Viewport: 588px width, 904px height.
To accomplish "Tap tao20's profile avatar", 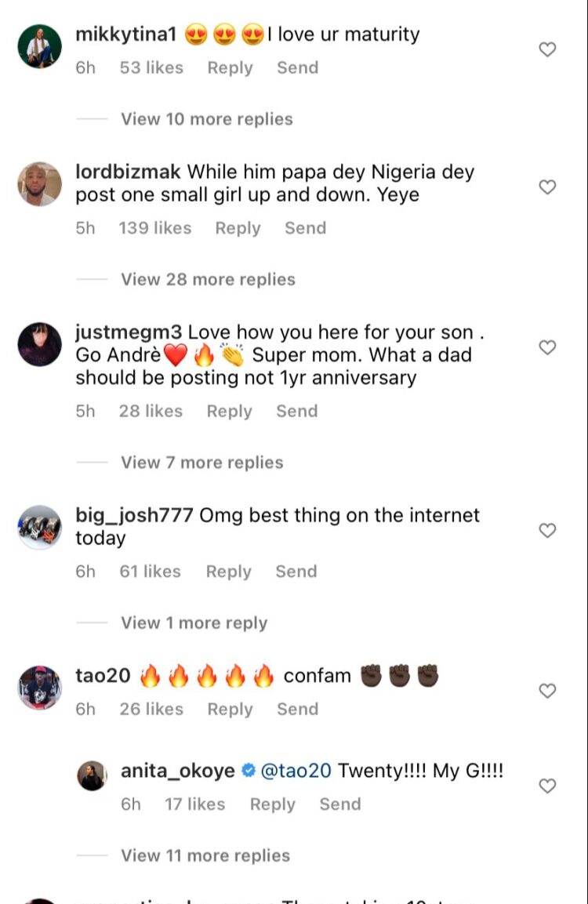I will [x=39, y=688].
